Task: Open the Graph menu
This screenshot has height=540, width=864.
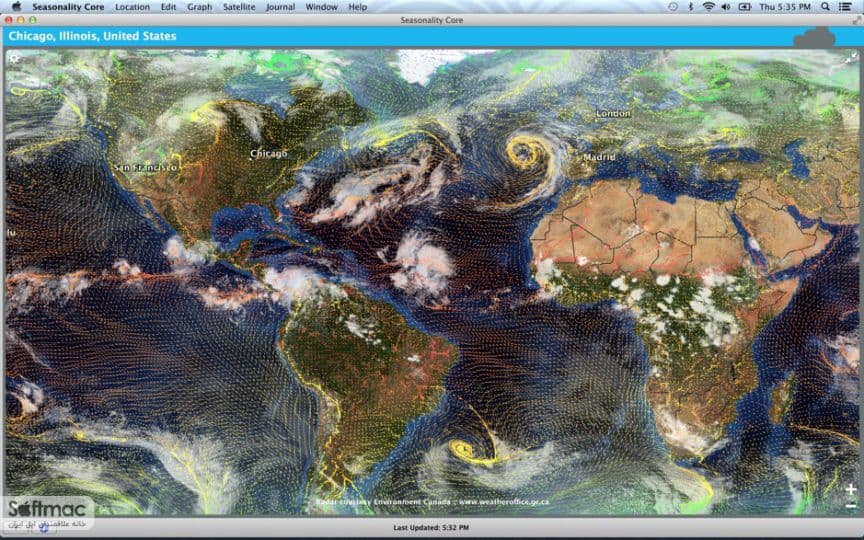Action: tap(199, 7)
